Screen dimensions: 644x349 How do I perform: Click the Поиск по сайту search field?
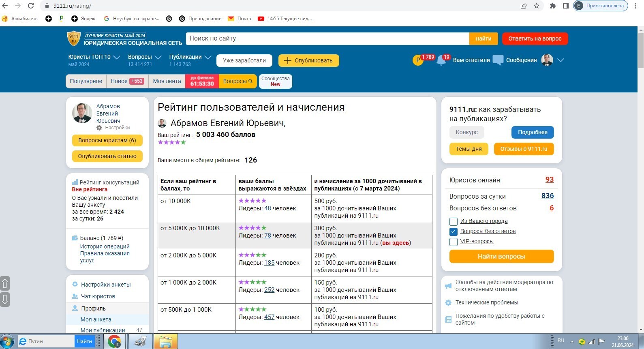pyautogui.click(x=327, y=39)
